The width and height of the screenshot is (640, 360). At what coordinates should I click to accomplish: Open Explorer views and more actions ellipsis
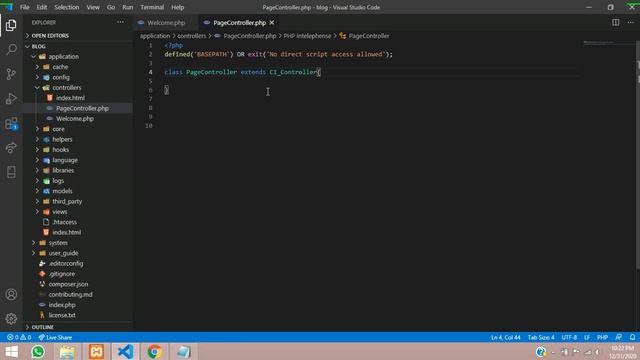120,22
